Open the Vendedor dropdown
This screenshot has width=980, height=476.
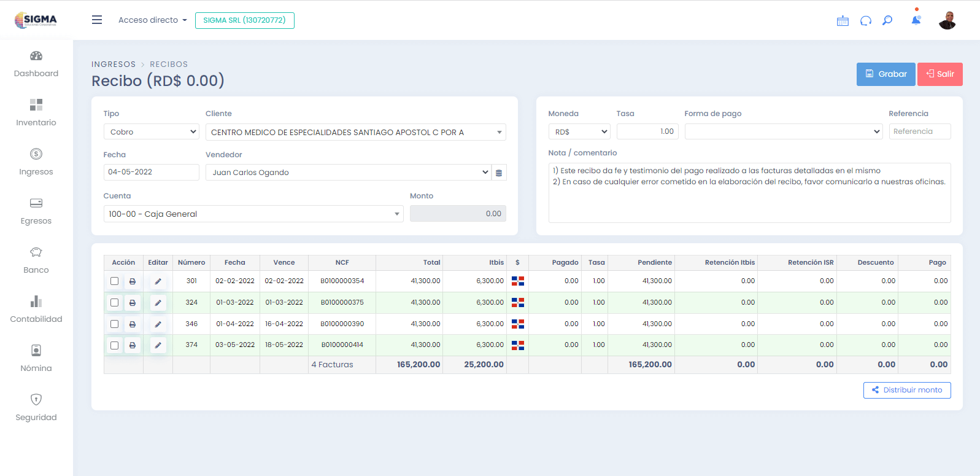click(x=349, y=173)
